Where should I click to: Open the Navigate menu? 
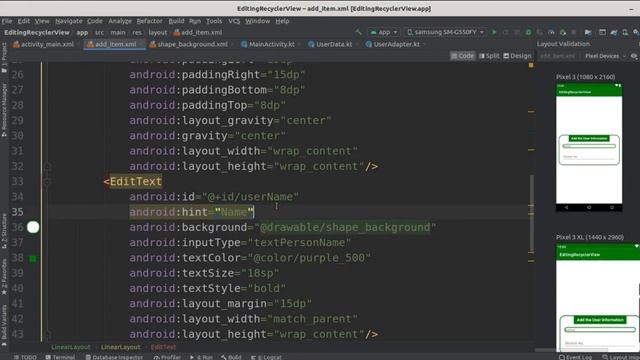[x=69, y=21]
